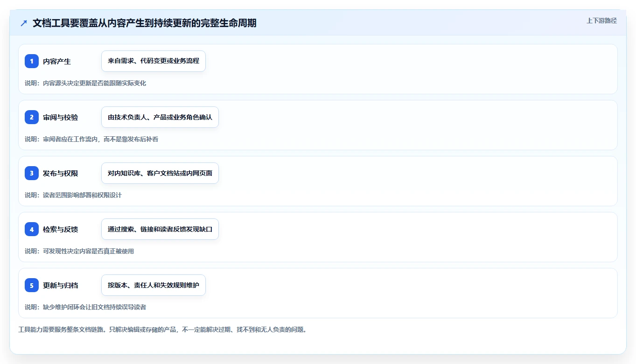Select the step 3 number badge
This screenshot has width=636, height=364.
pos(32,173)
